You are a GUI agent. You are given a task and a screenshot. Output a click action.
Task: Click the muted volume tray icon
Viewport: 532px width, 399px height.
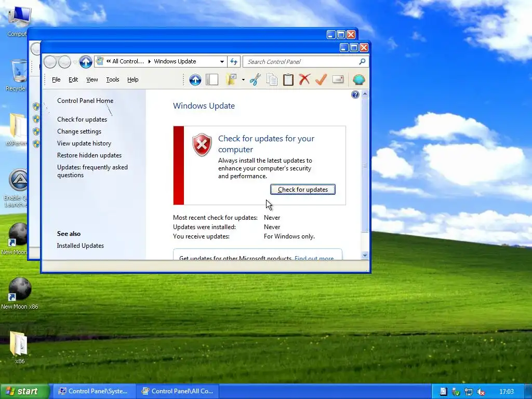[481, 392]
